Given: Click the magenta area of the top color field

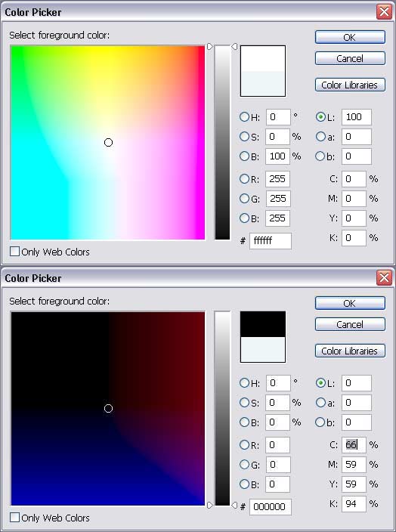Looking at the screenshot, I should pyautogui.click(x=199, y=203).
